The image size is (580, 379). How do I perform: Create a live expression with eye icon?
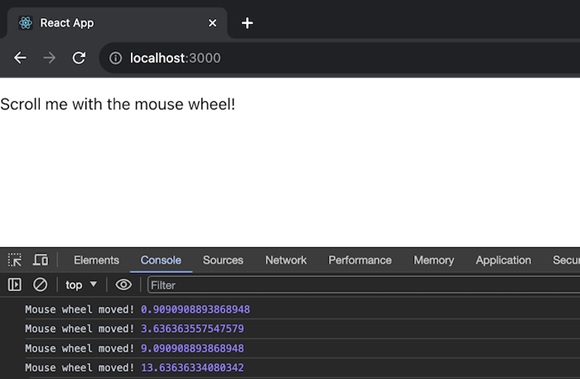[x=124, y=285]
